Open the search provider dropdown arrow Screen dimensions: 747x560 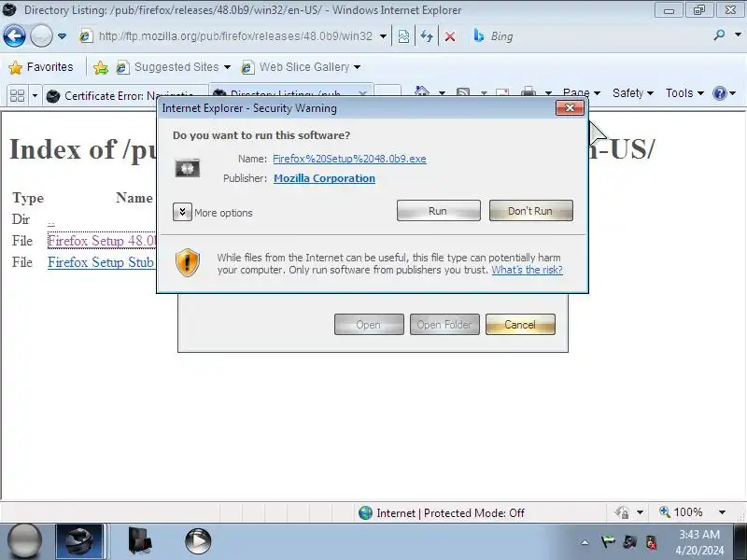(x=738, y=35)
